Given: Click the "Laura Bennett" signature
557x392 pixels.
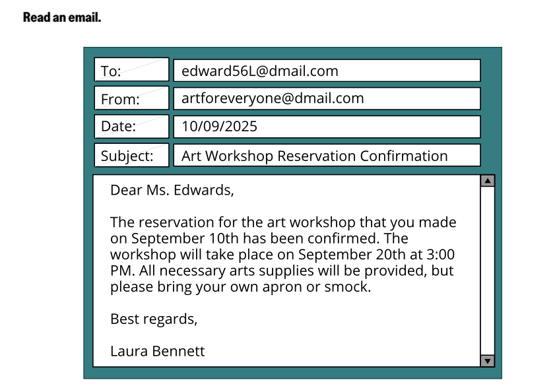Looking at the screenshot, I should 157,351.
